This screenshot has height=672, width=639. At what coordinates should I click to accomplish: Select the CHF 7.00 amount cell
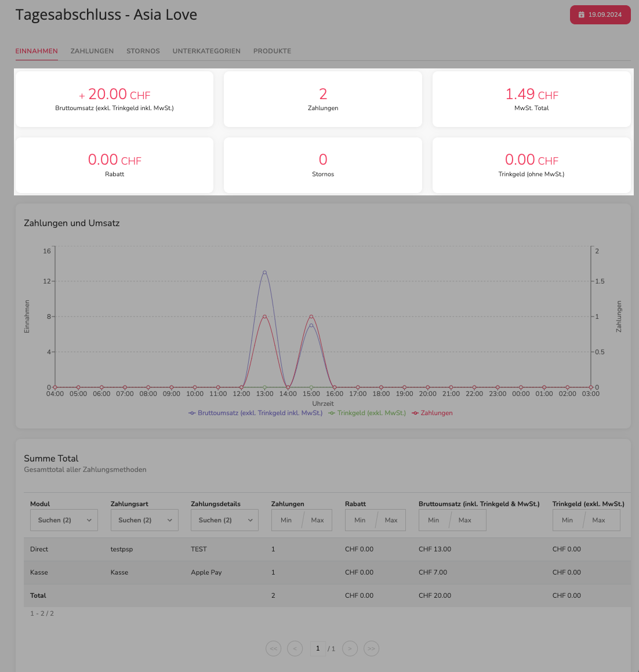[433, 572]
